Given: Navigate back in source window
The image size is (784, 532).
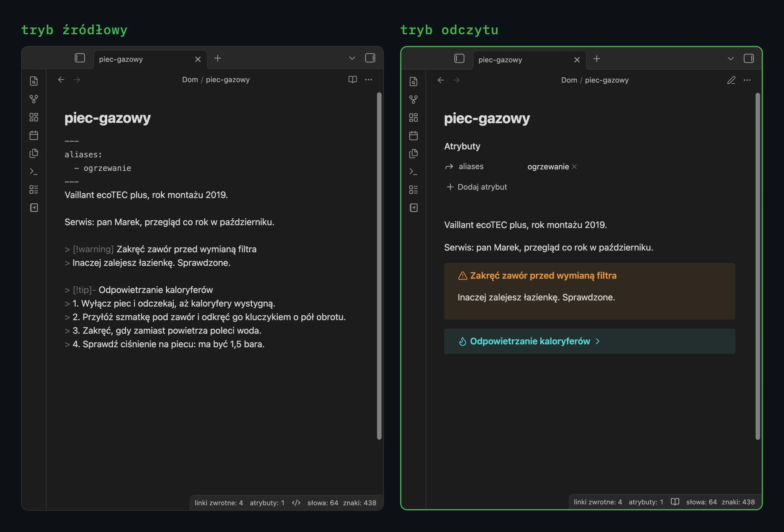Looking at the screenshot, I should 61,80.
